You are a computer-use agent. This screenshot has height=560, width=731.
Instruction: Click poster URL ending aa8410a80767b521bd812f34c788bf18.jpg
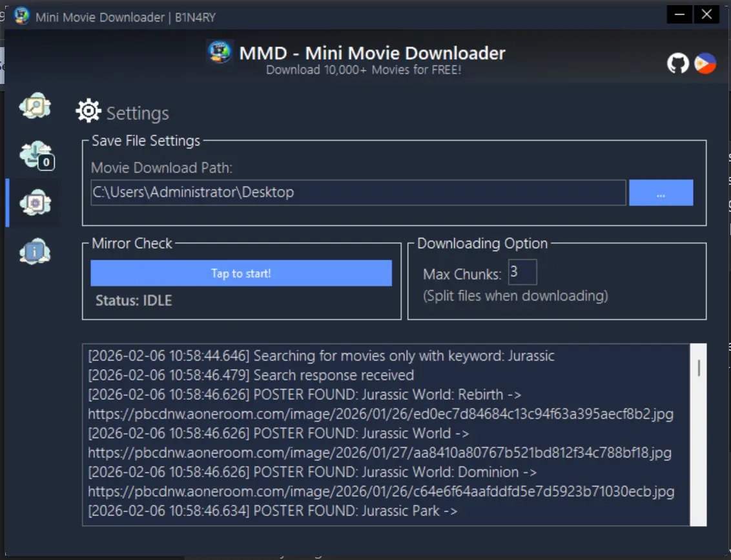380,453
